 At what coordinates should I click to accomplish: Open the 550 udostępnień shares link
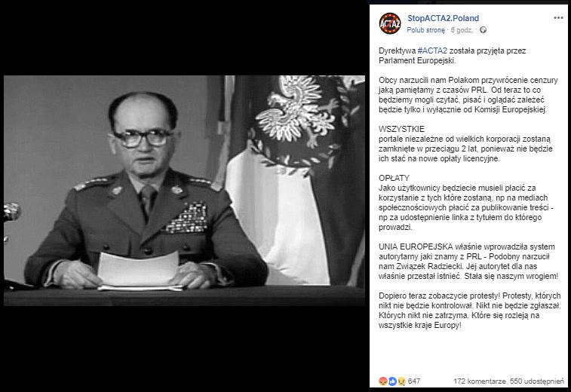tap(537, 381)
